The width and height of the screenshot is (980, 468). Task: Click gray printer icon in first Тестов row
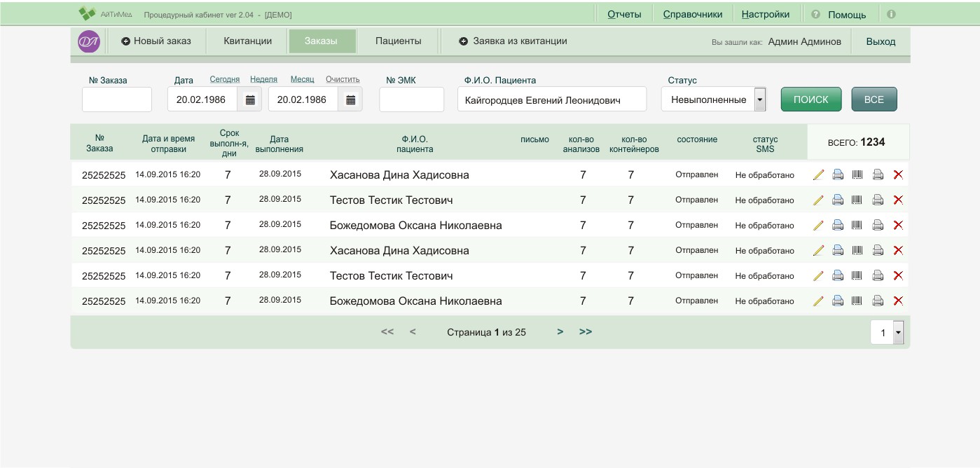[878, 200]
